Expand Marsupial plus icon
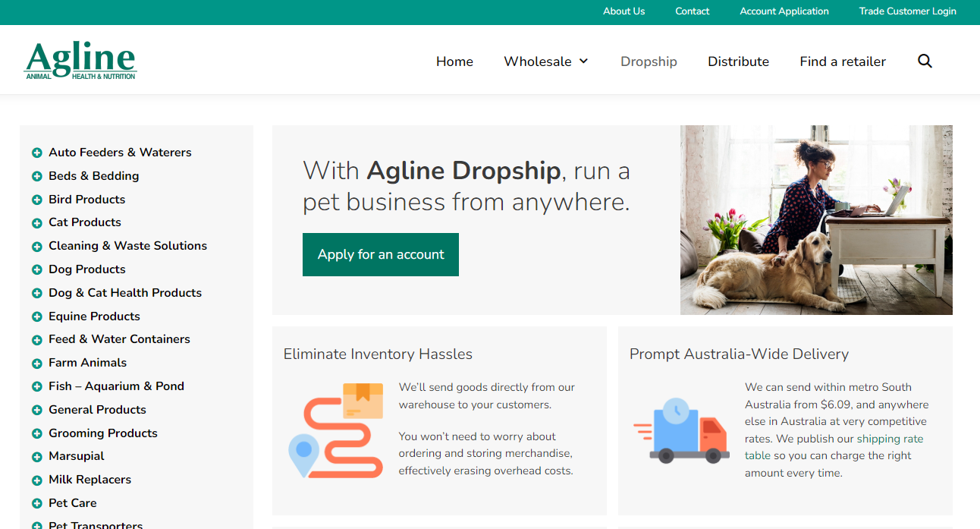980x529 pixels. [36, 457]
